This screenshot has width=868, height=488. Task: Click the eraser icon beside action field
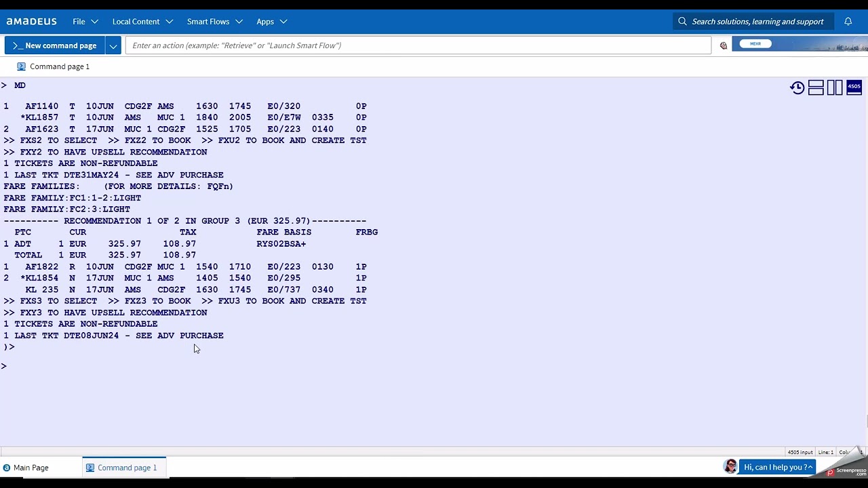pos(724,45)
